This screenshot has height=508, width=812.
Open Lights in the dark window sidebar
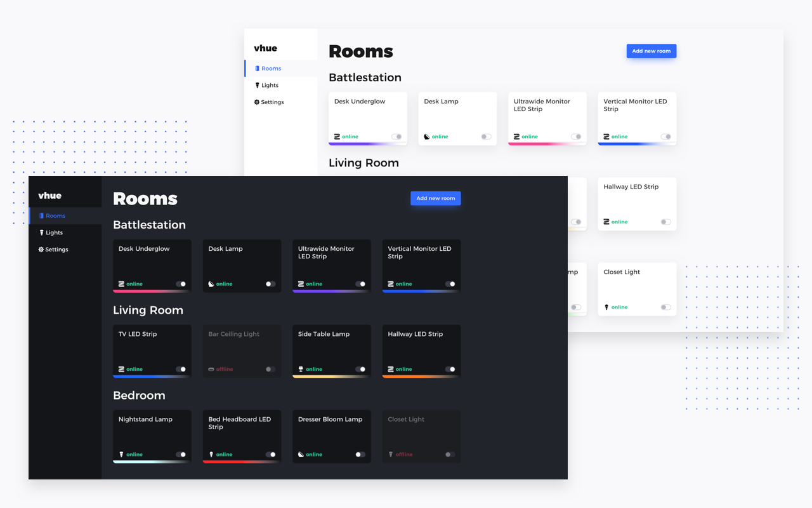pyautogui.click(x=65, y=232)
